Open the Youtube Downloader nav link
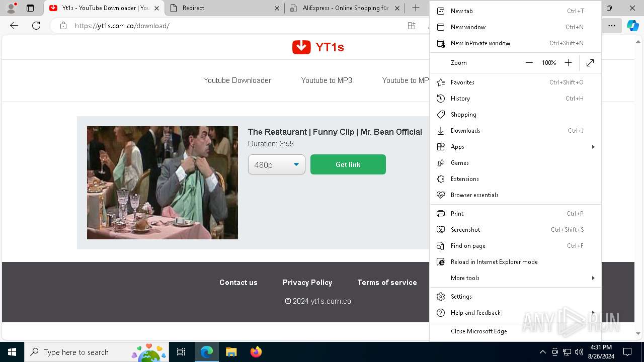This screenshot has width=644, height=362. tap(237, 80)
